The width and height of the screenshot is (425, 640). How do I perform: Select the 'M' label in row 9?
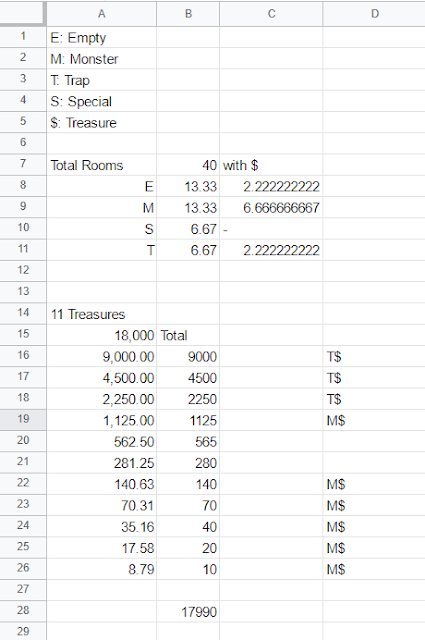tap(102, 208)
